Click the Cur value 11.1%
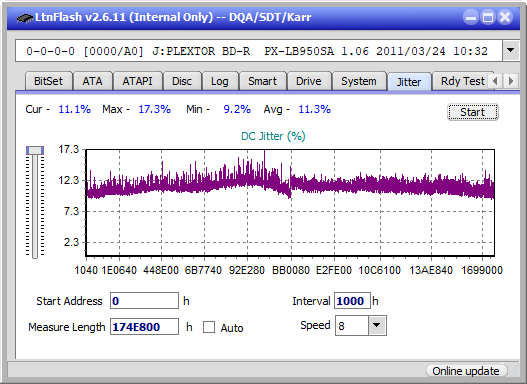The width and height of the screenshot is (527, 384). (x=75, y=109)
